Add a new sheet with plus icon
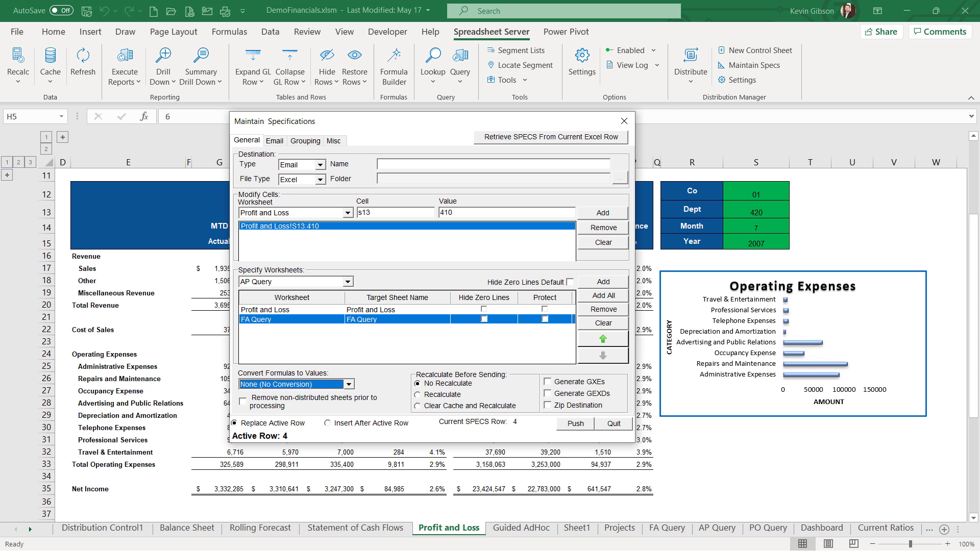Viewport: 980px width, 551px height. pyautogui.click(x=944, y=529)
